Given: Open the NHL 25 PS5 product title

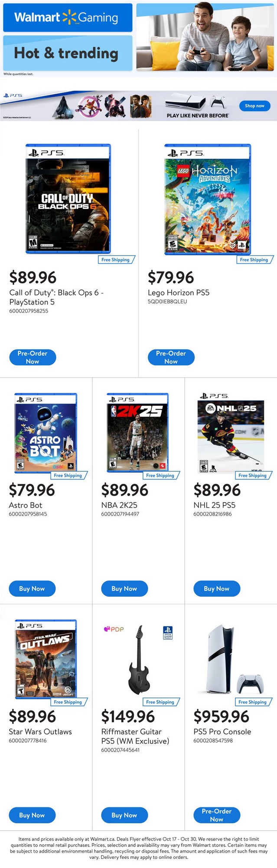Looking at the screenshot, I should point(215,505).
